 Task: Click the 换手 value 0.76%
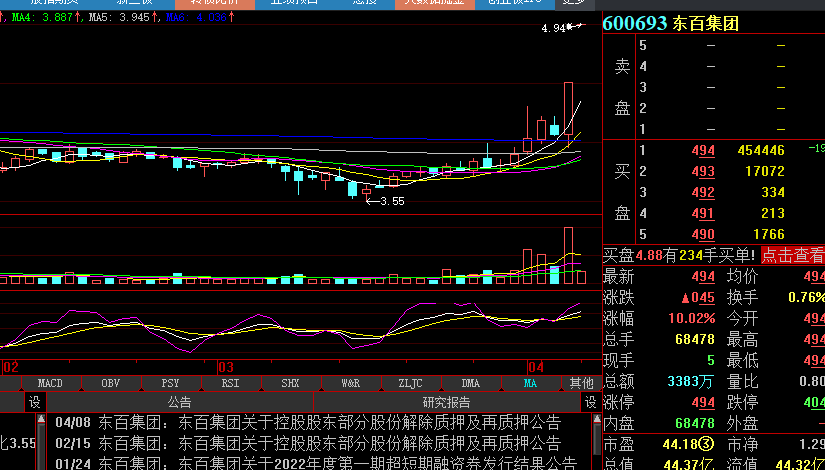pyautogui.click(x=806, y=297)
